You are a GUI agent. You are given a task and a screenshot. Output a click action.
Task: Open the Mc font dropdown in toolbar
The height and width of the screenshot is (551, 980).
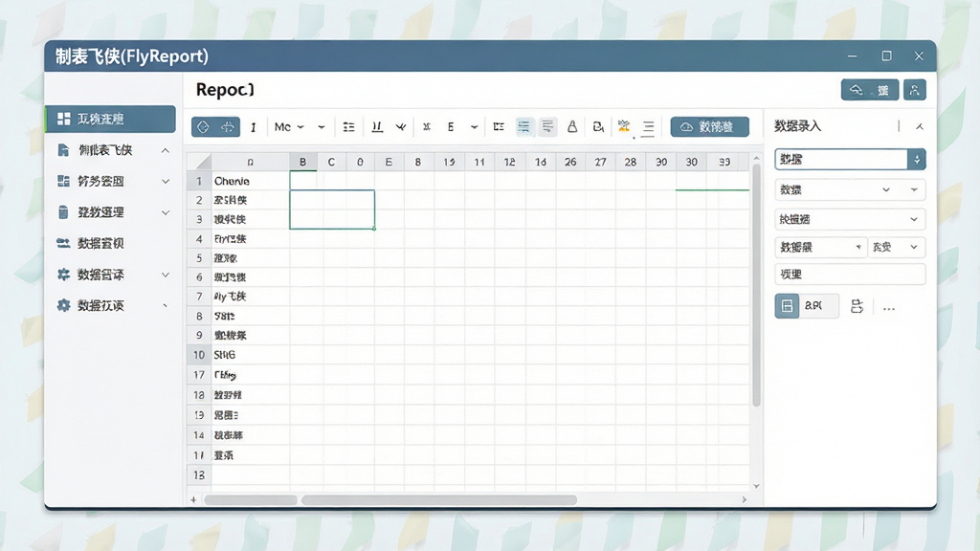click(289, 127)
